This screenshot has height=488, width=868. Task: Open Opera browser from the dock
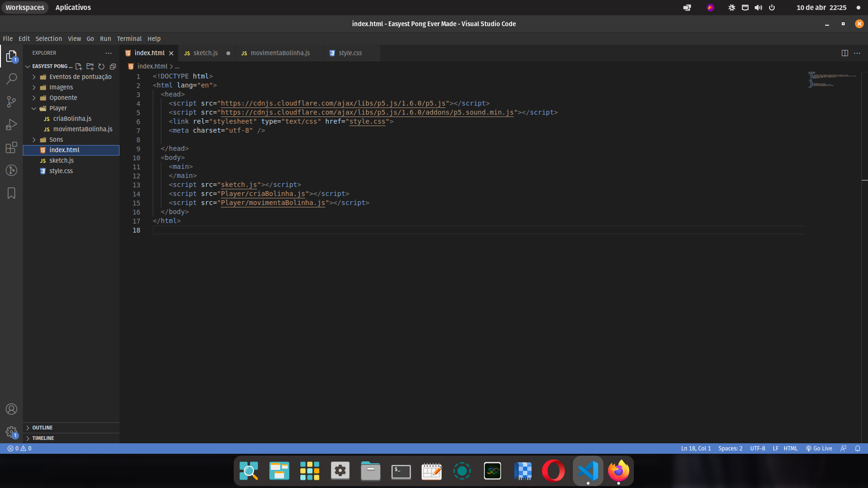pyautogui.click(x=553, y=471)
